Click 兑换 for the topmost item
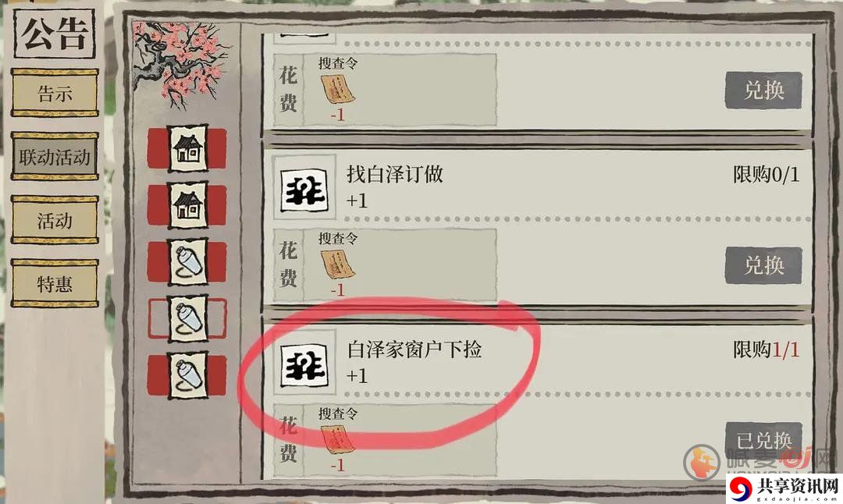The width and height of the screenshot is (843, 504). tap(763, 91)
